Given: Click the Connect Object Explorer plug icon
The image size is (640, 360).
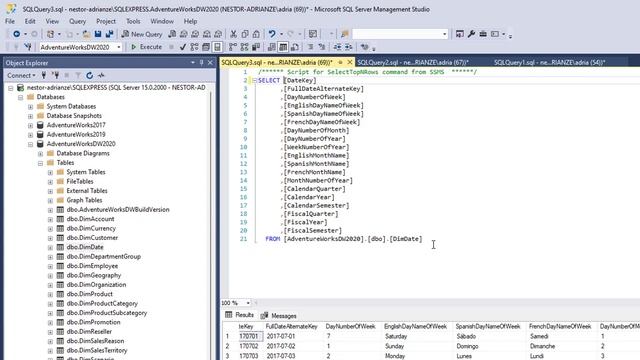Looking at the screenshot, I should 44,75.
